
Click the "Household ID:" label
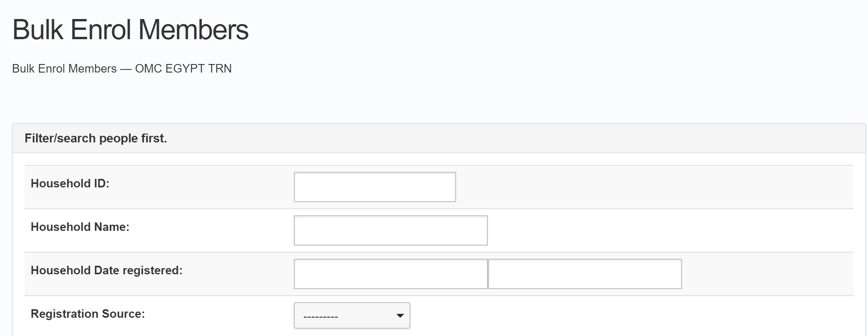(70, 184)
